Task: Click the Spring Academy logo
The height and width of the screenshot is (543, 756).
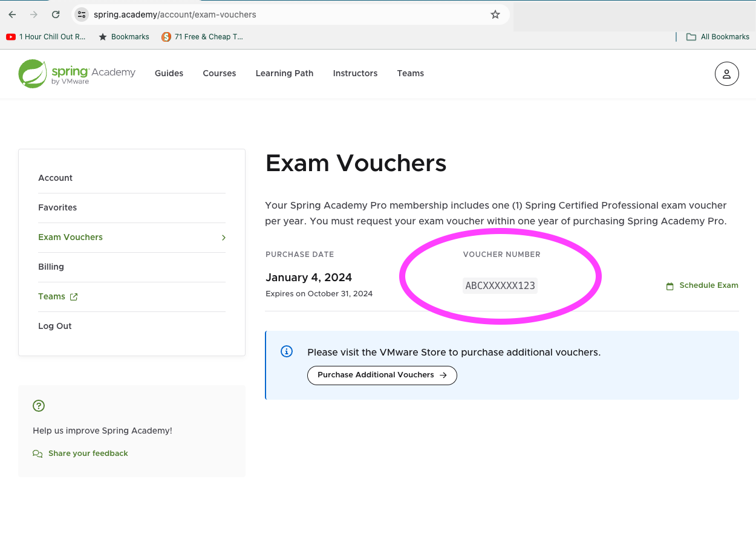Action: [77, 74]
